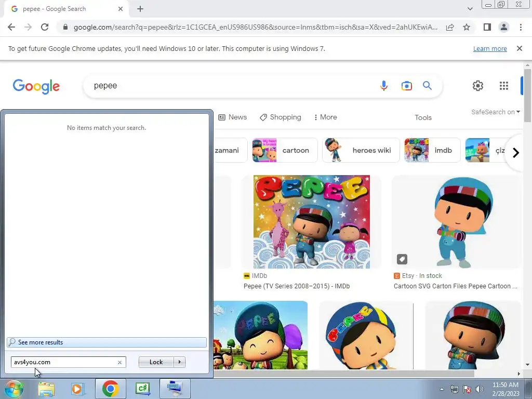Switch to the Shopping tab

tap(280, 117)
